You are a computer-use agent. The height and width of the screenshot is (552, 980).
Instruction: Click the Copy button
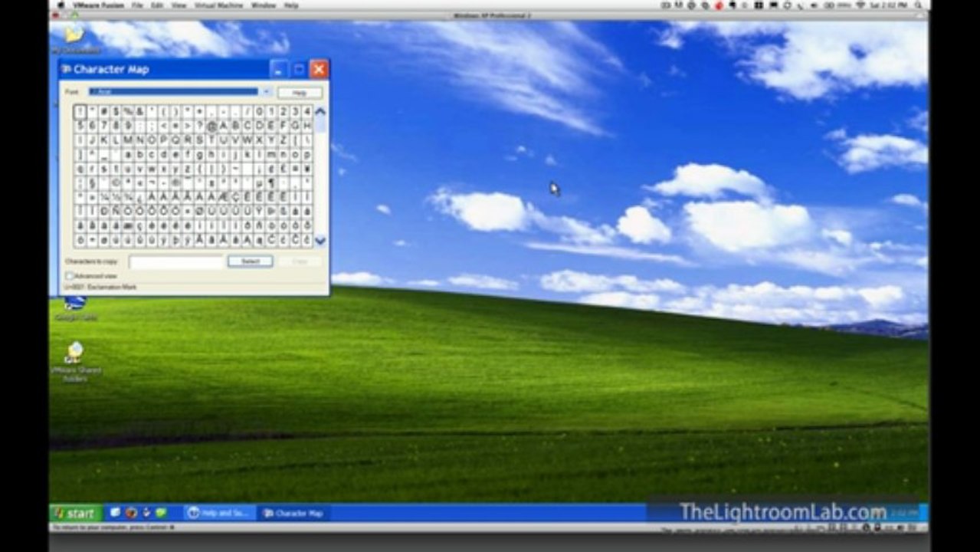(300, 261)
